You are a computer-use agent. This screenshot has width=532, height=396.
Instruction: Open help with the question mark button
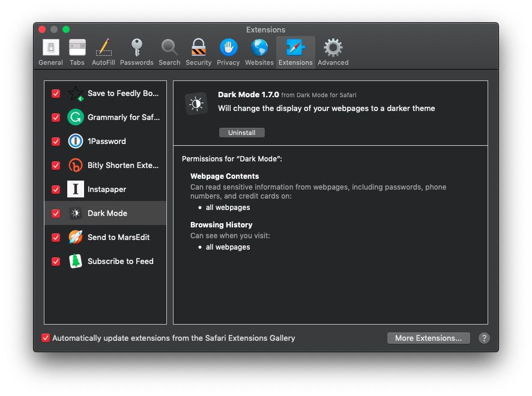click(x=484, y=338)
